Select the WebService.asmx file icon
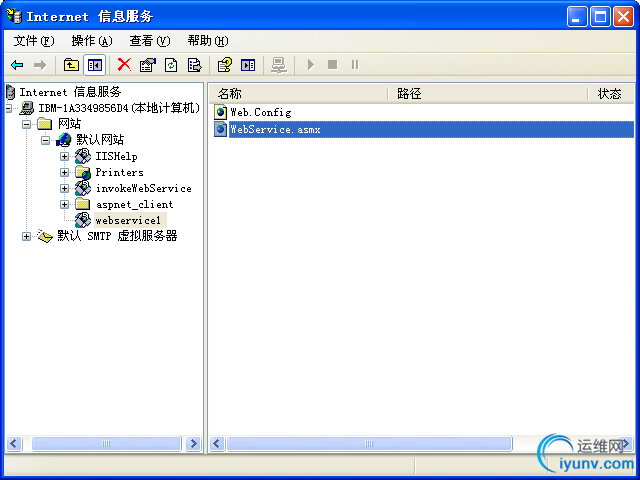The width and height of the screenshot is (640, 480). [220, 129]
